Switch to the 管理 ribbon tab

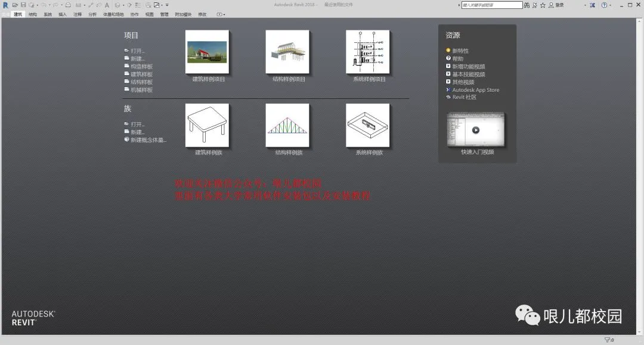[165, 14]
